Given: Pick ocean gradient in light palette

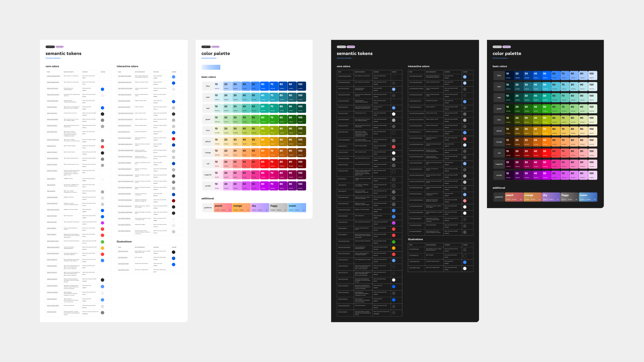Looking at the screenshot, I should click(297, 208).
